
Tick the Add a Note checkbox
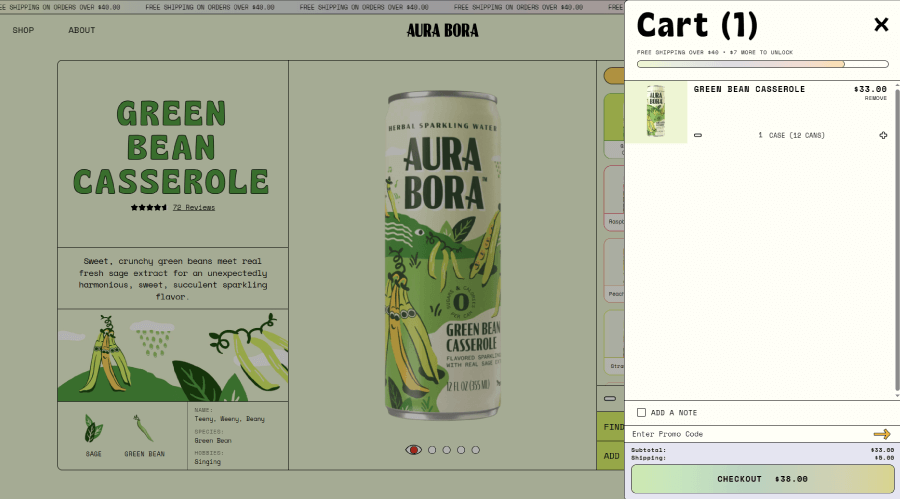click(641, 412)
